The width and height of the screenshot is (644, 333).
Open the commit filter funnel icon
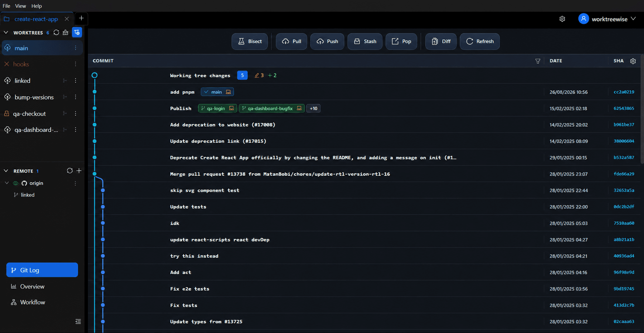pyautogui.click(x=538, y=61)
